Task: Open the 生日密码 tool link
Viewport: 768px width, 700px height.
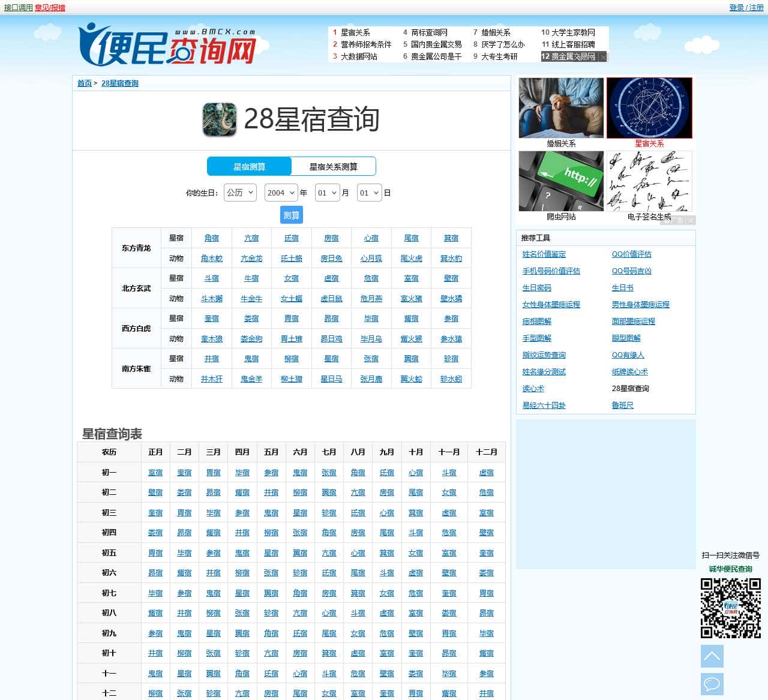Action: coord(537,288)
